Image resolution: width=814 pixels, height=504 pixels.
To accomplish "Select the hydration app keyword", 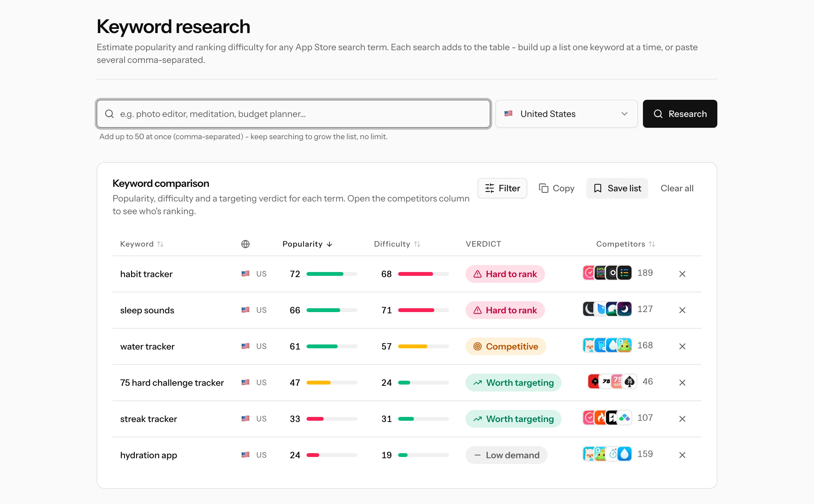I will (148, 455).
